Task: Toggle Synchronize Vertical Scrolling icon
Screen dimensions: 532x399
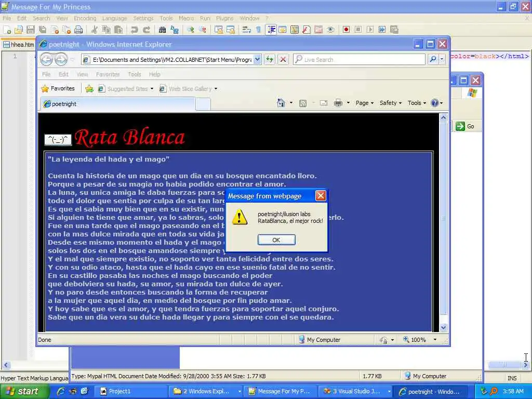Action: pos(219,30)
